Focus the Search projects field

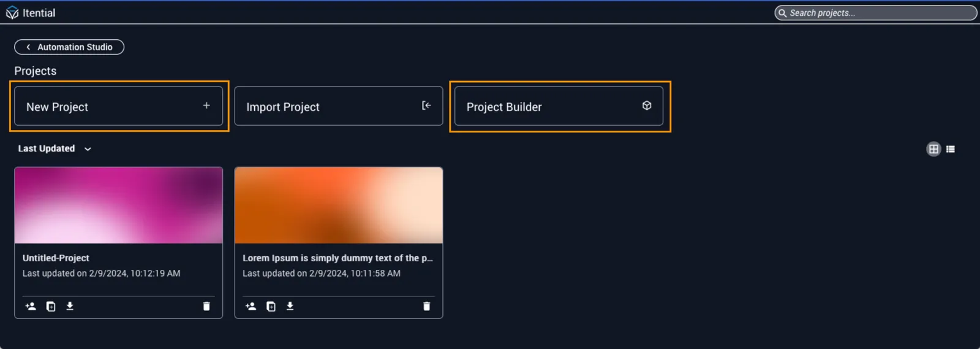[876, 13]
